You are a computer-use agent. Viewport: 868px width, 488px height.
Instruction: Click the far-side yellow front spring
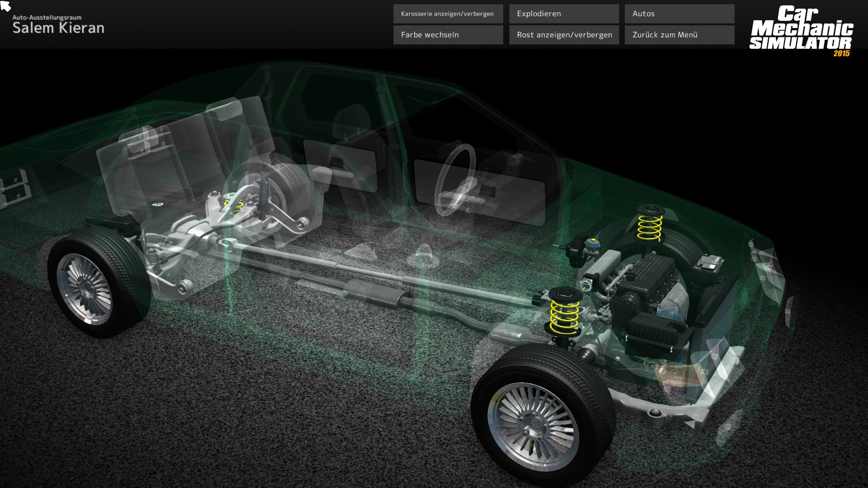650,226
